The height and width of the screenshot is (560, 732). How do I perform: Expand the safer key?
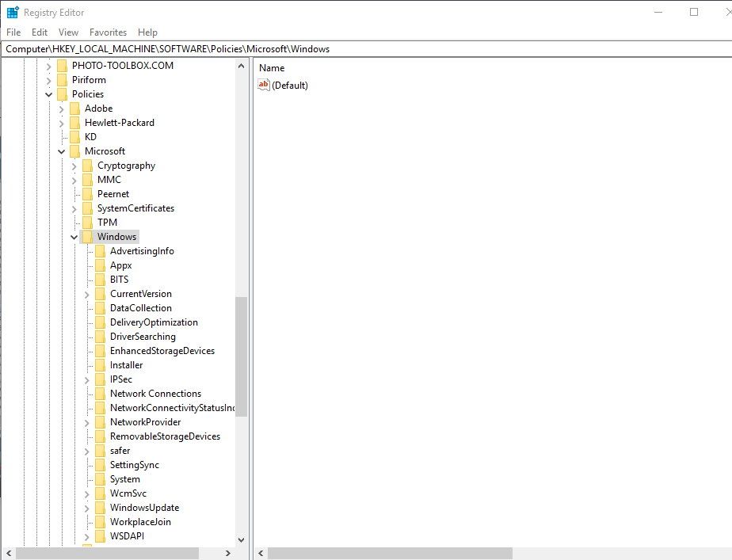pos(86,451)
